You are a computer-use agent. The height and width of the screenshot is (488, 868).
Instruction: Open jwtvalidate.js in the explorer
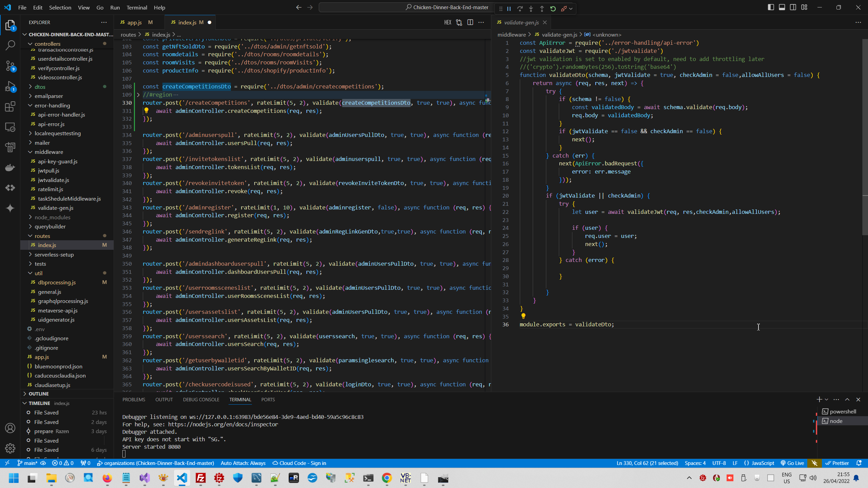[53, 180]
